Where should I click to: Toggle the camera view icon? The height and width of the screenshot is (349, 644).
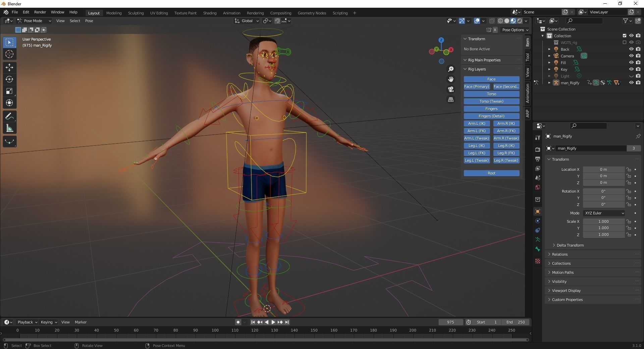coord(451,89)
